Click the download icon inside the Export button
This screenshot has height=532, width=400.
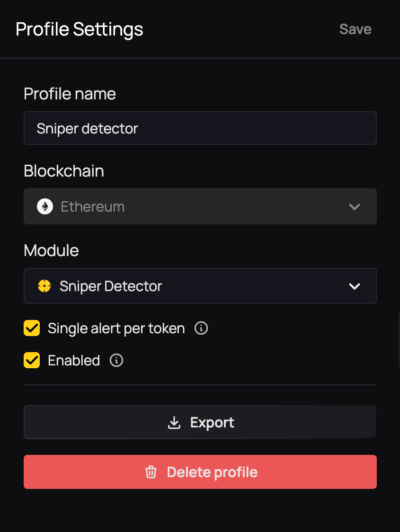(174, 422)
